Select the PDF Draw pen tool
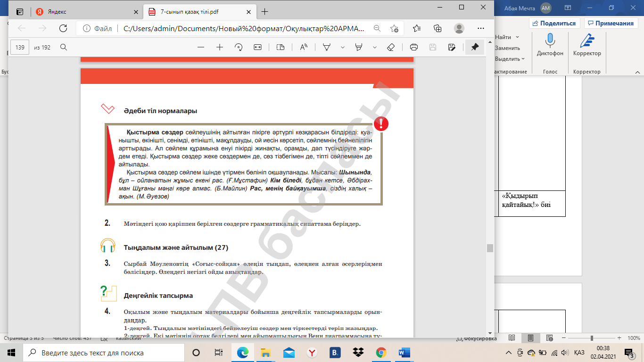This screenshot has height=362, width=644. [x=326, y=47]
